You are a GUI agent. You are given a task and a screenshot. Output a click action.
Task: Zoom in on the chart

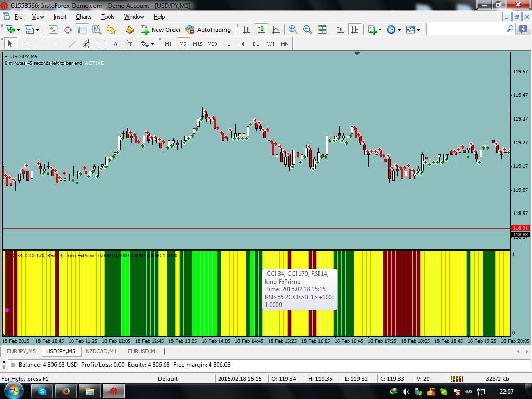293,30
